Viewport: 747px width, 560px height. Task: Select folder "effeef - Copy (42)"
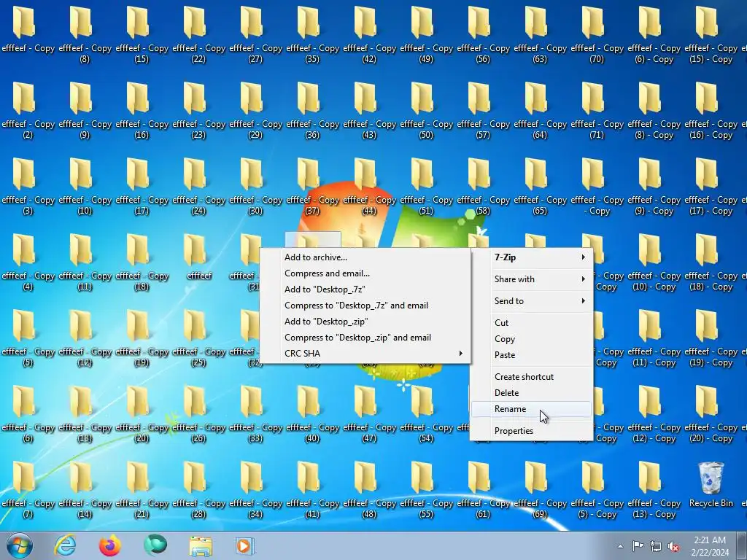click(x=369, y=35)
